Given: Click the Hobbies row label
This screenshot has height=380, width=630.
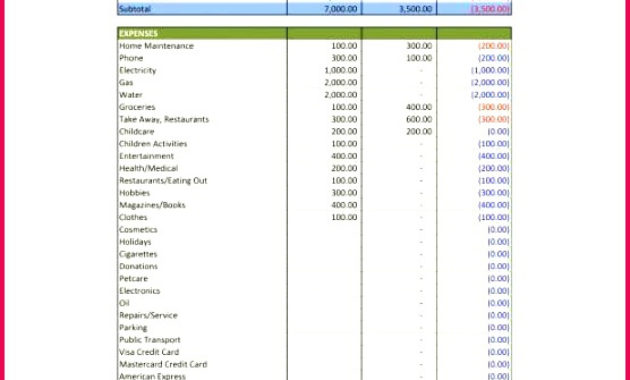Looking at the screenshot, I should click(134, 193).
